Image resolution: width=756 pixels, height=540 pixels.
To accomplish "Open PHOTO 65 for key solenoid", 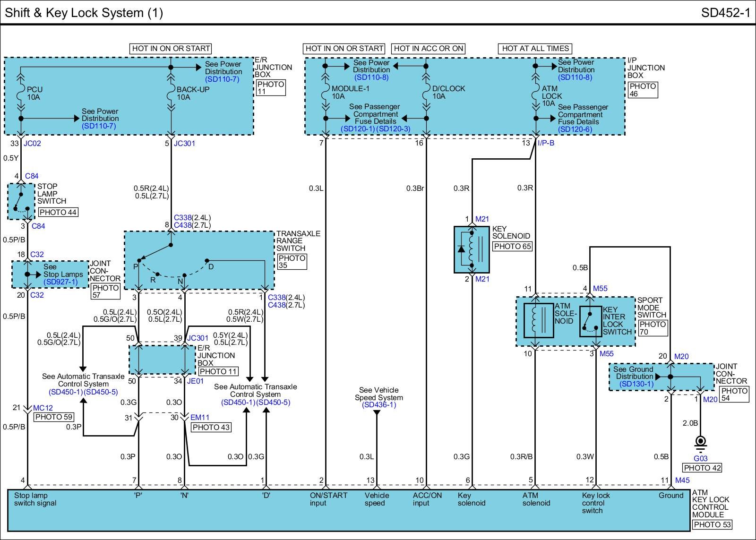I will [512, 246].
